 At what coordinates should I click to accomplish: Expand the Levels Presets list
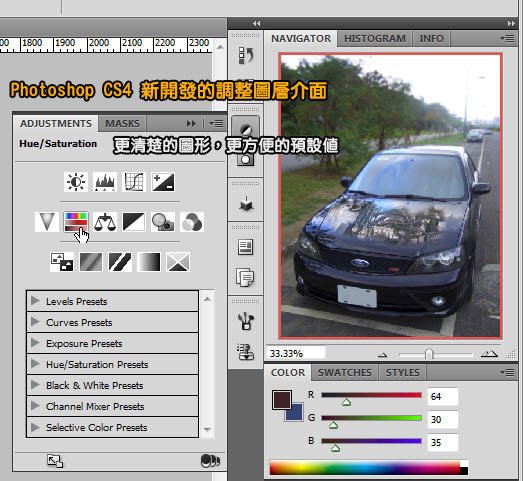pyautogui.click(x=112, y=301)
